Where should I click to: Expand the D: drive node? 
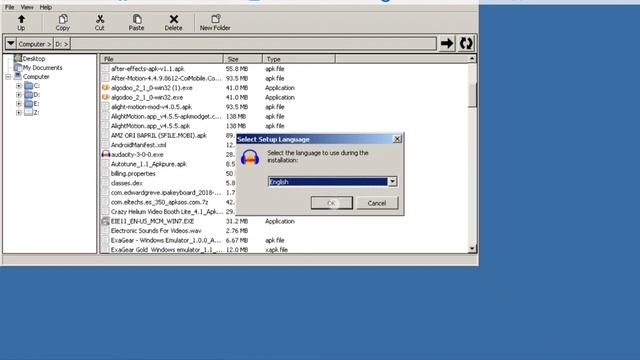pos(19,95)
